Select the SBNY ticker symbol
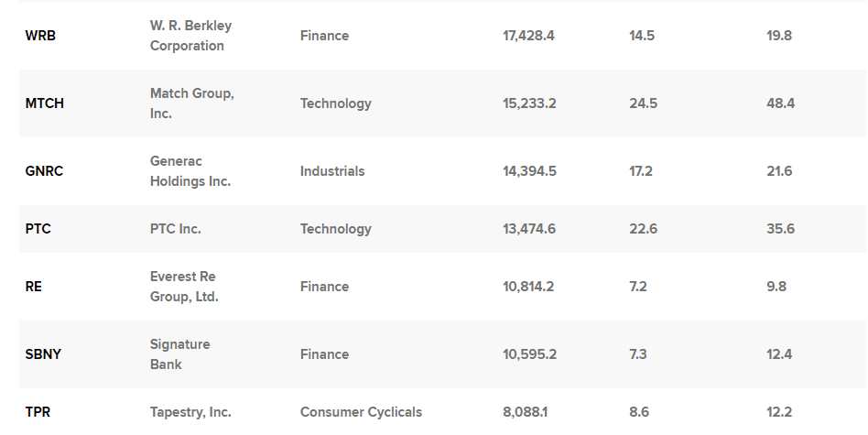The image size is (868, 435). tap(43, 354)
